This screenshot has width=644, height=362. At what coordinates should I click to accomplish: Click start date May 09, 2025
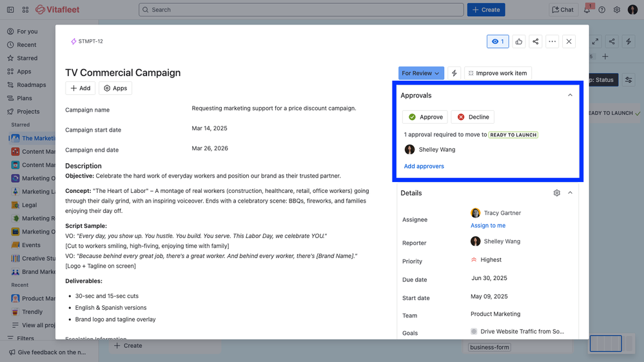(489, 297)
